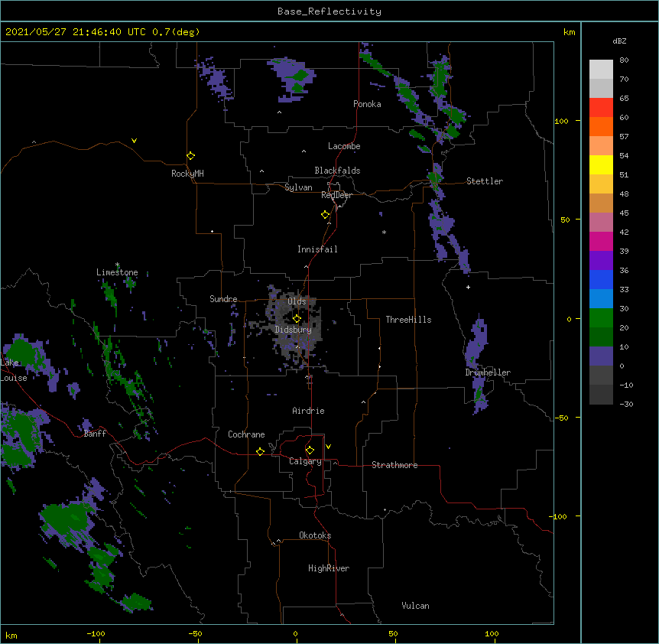Screen dimensions: 659x644
Task: Click the RockyMH label
Action: (187, 174)
